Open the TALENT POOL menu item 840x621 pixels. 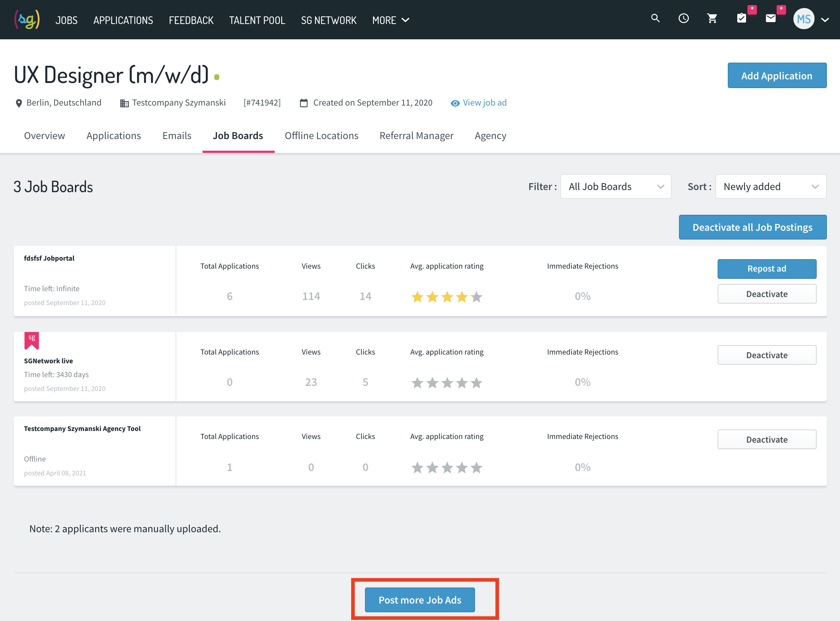tap(257, 20)
